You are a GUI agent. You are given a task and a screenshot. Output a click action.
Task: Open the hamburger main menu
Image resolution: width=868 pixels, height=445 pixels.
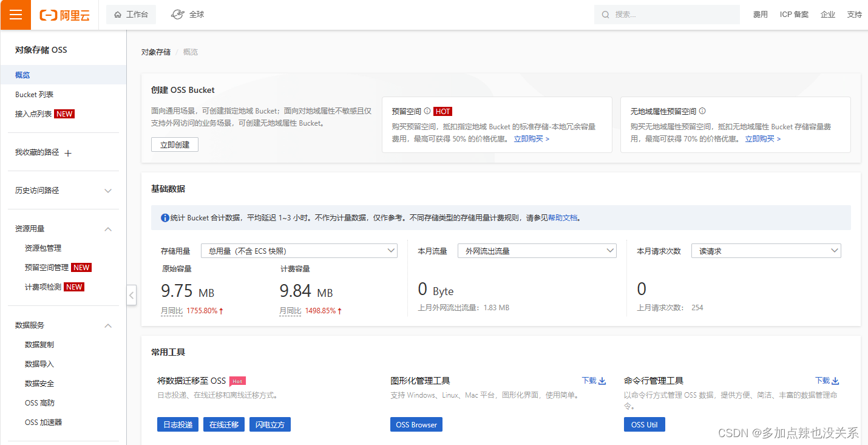(x=15, y=15)
